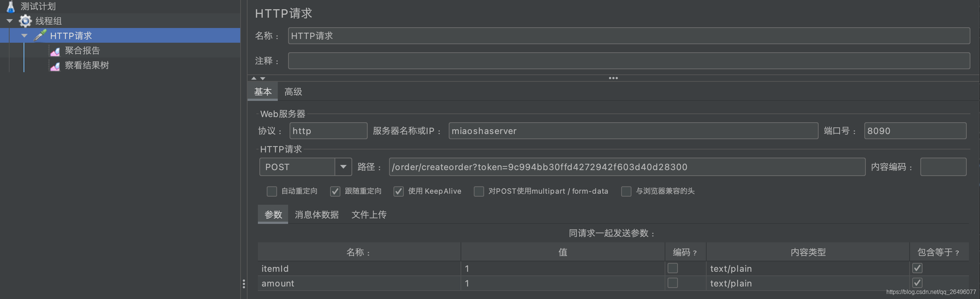The image size is (980, 299).
Task: Click the value cell of itemId row
Action: pyautogui.click(x=563, y=268)
